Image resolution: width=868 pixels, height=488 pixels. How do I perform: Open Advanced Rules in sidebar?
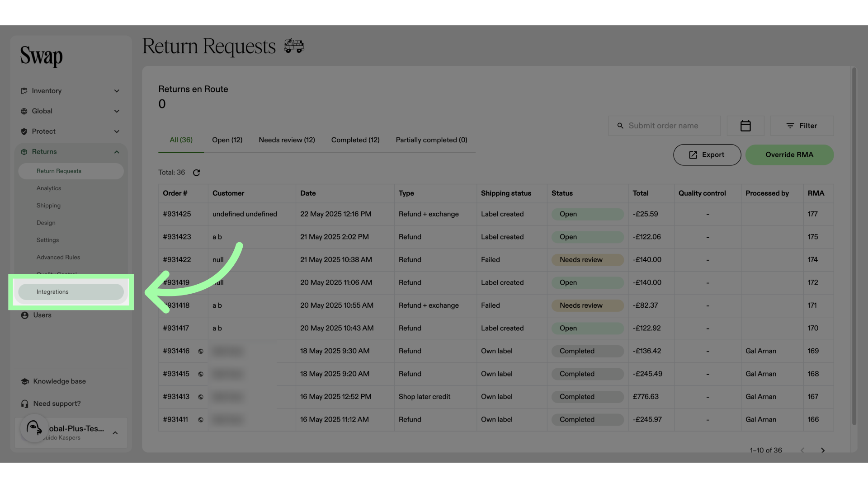pyautogui.click(x=58, y=257)
